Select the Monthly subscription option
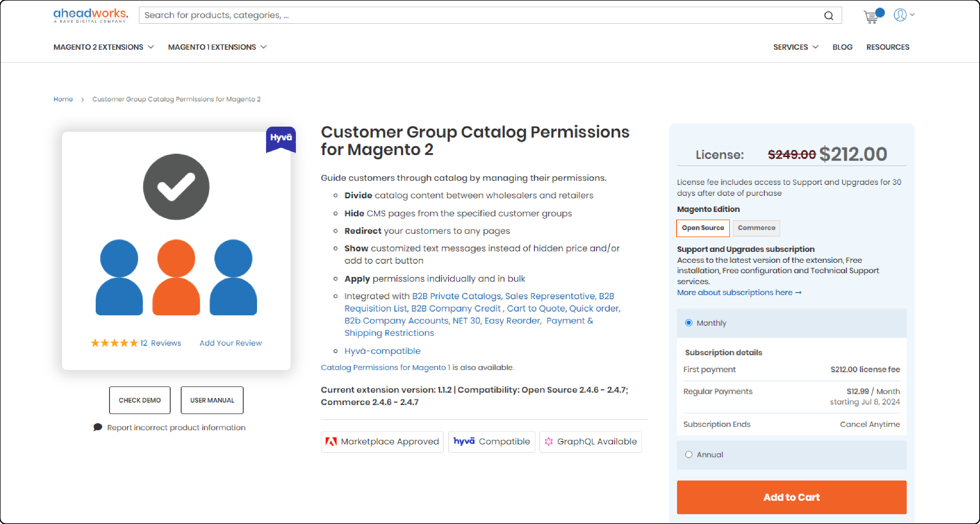The height and width of the screenshot is (524, 980). click(x=689, y=323)
